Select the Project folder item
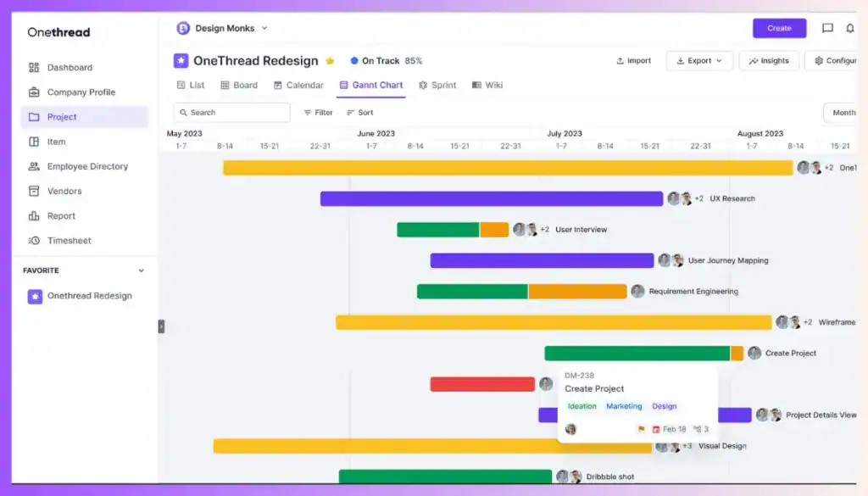Screen dimensions: 868x496 [85, 117]
